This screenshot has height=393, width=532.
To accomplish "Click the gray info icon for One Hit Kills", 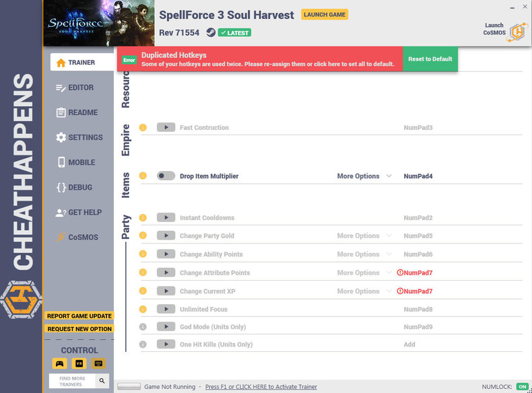I will (143, 345).
